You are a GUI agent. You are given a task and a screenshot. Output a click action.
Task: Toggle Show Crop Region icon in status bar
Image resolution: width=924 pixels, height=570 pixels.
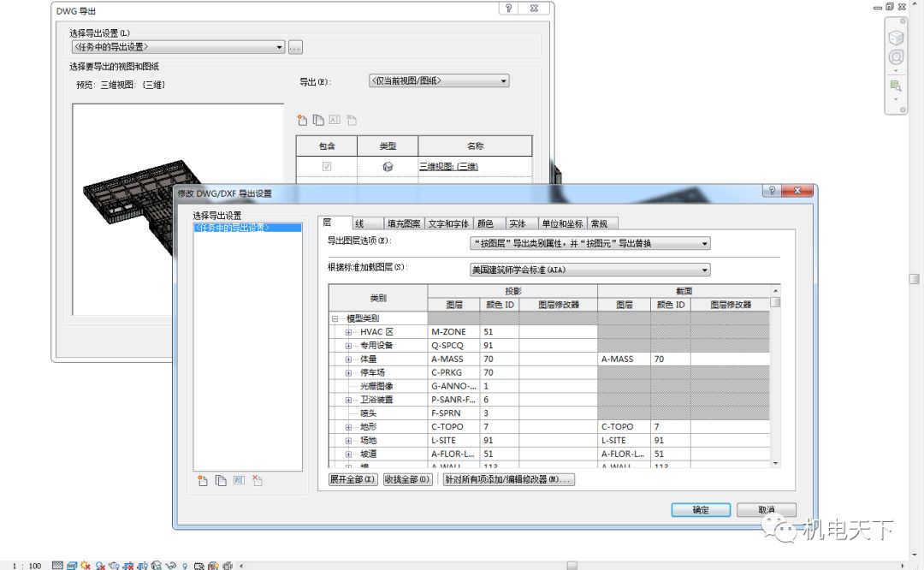(143, 565)
